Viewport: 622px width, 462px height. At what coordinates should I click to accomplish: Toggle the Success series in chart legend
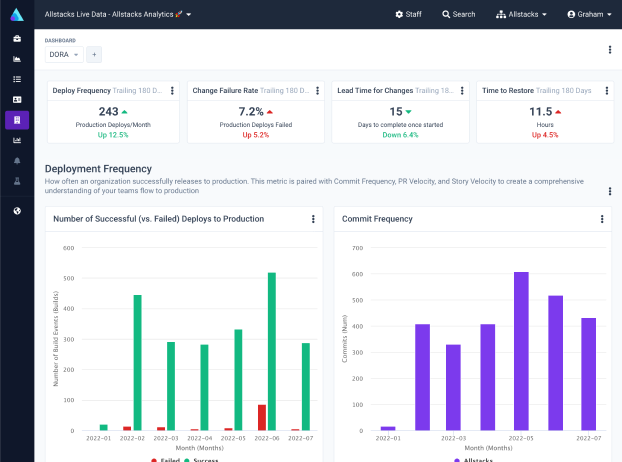click(203, 459)
